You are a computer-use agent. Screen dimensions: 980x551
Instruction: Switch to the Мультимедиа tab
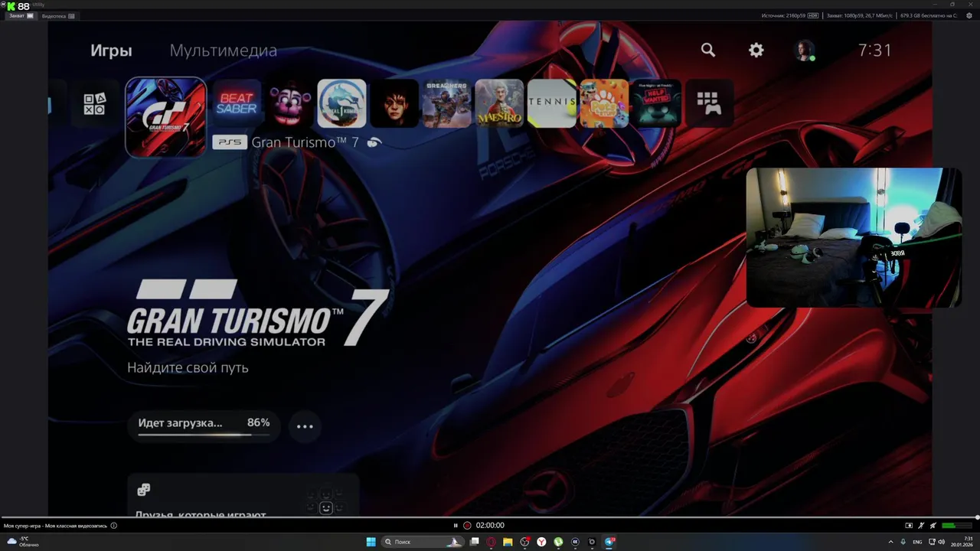click(224, 51)
